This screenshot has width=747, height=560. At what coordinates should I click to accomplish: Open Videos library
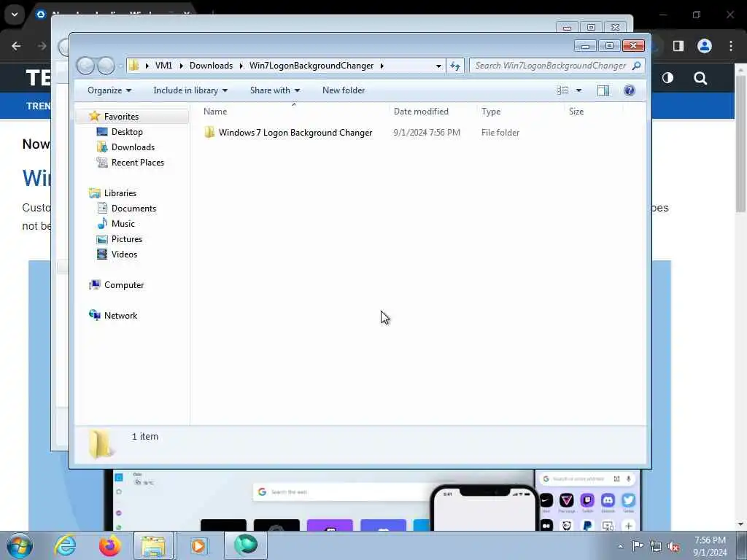click(x=124, y=254)
